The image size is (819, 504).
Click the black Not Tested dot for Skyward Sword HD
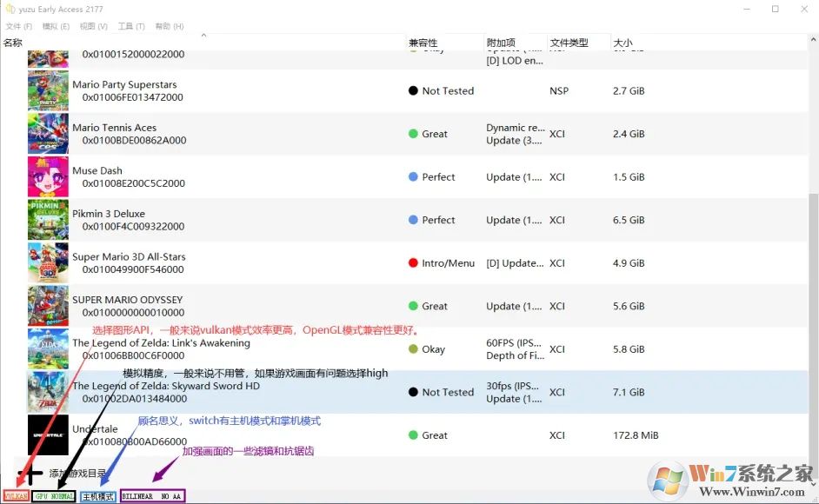pyautogui.click(x=413, y=392)
